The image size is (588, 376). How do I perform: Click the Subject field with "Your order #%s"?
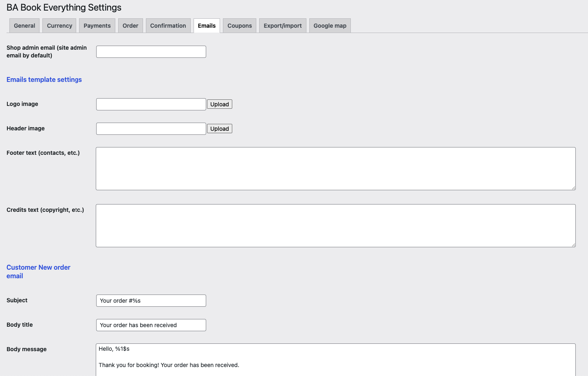pyautogui.click(x=151, y=301)
